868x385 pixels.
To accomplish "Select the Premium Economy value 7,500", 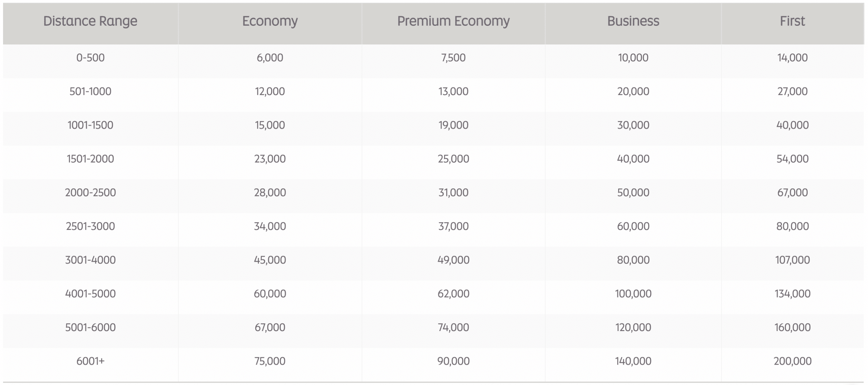I will pyautogui.click(x=453, y=58).
